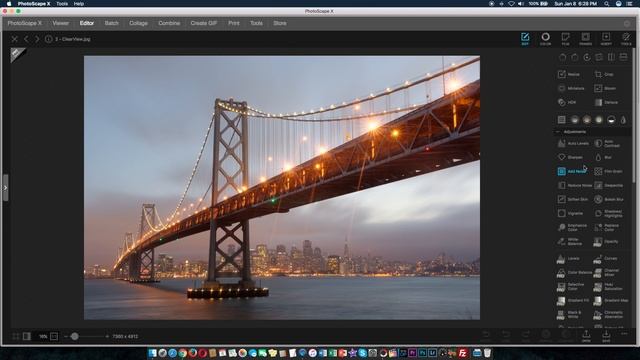640x360 pixels.
Task: Open Shadows/Highlights adjustment
Action: [609, 213]
